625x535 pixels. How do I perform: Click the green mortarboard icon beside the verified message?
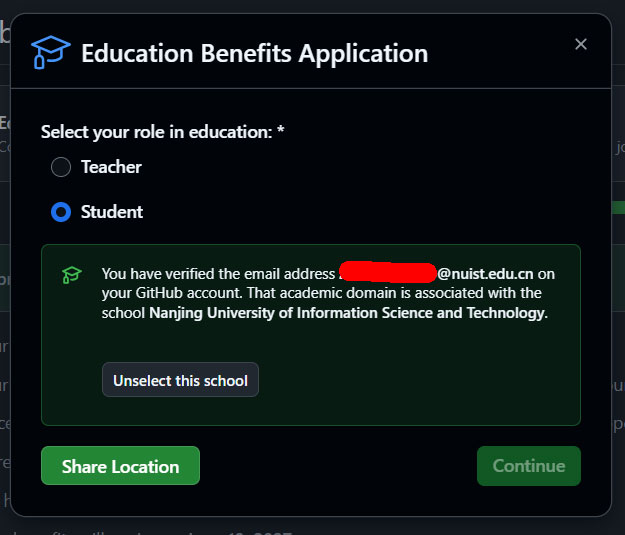pyautogui.click(x=71, y=274)
